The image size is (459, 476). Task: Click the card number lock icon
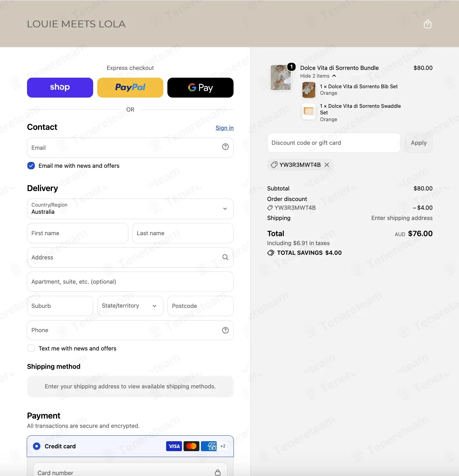pos(218,473)
